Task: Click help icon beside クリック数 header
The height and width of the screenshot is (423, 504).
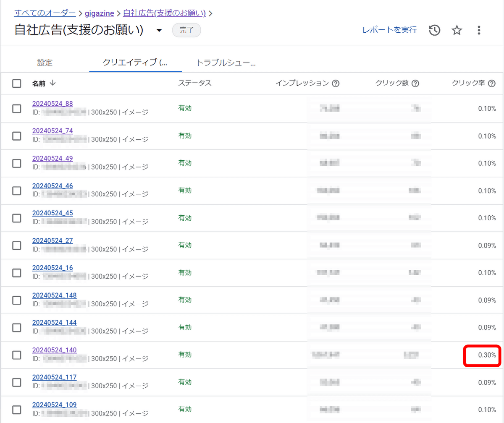Action: click(415, 84)
